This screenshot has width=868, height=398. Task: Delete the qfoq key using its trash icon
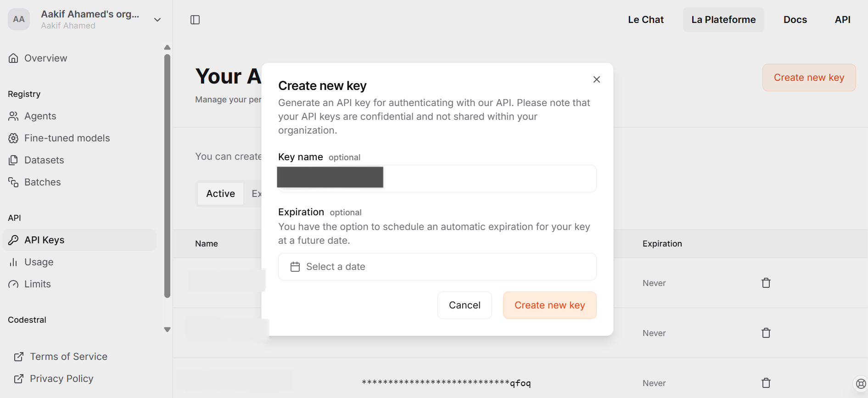(766, 382)
